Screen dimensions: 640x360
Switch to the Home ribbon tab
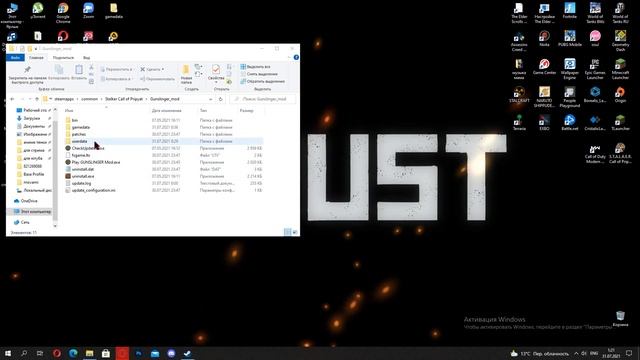36,58
